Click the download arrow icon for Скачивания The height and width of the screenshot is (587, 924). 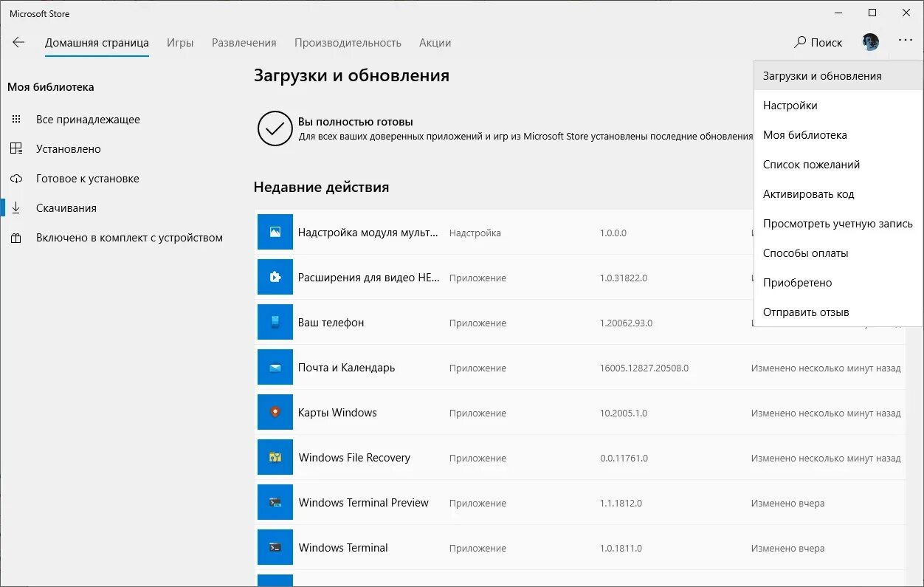[16, 208]
